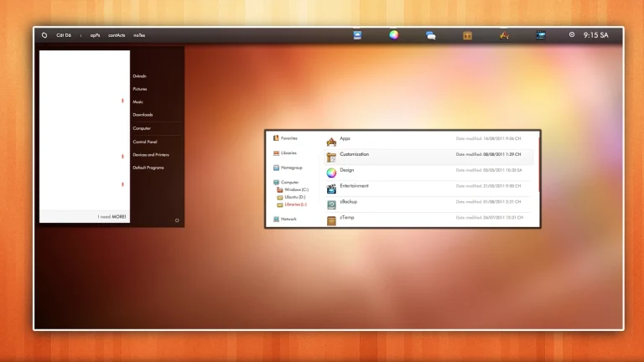The width and height of the screenshot is (644, 362).
Task: Open Music from the start menu
Action: point(138,101)
